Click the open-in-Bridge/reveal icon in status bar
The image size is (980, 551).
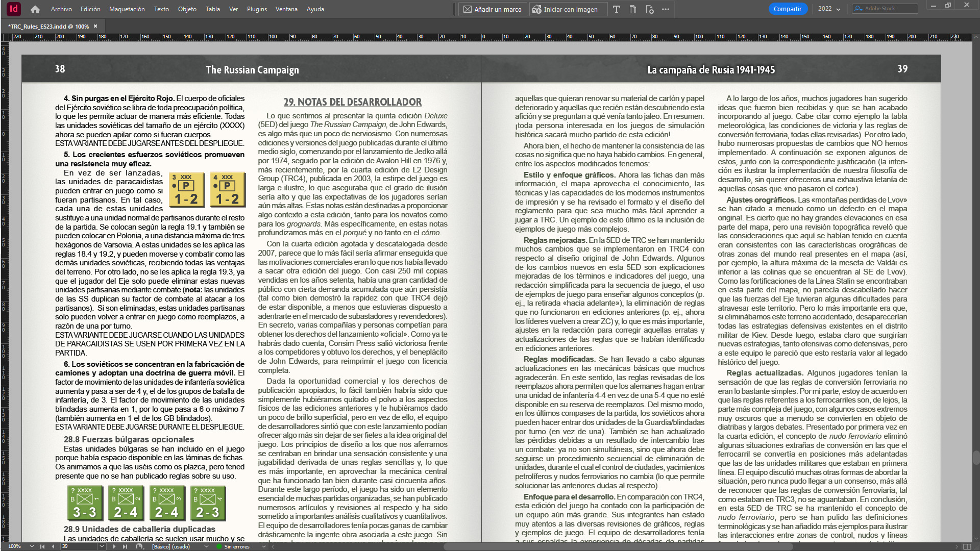(139, 546)
